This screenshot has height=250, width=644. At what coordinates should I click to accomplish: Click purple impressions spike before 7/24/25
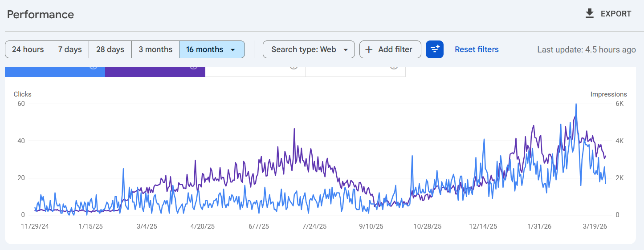(294, 129)
